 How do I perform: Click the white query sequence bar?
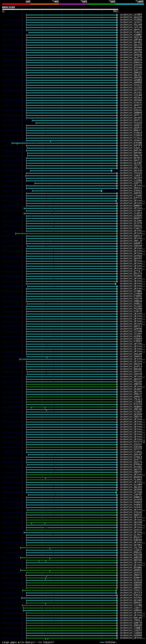60,10
